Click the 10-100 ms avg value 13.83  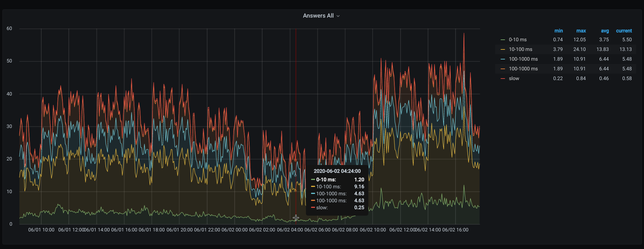(603, 49)
